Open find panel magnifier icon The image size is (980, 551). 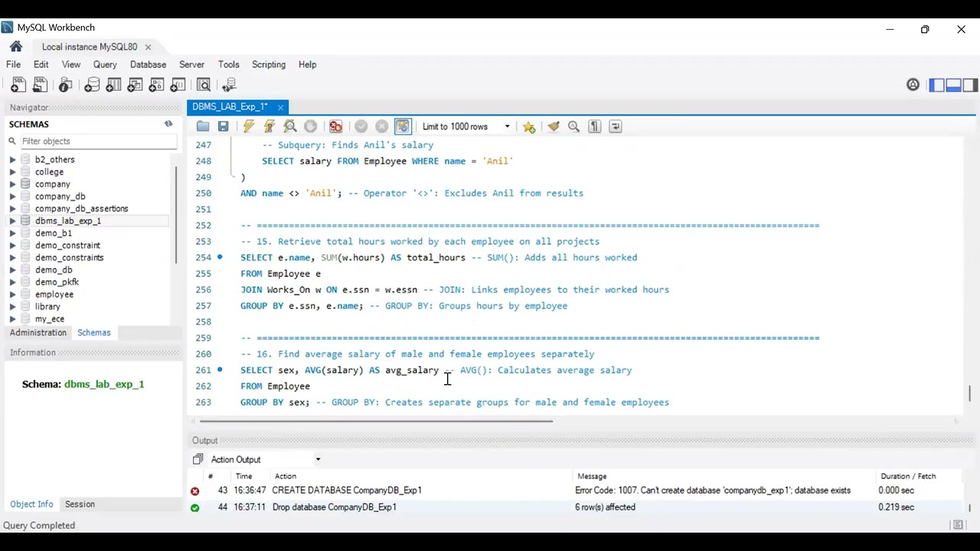tap(574, 126)
